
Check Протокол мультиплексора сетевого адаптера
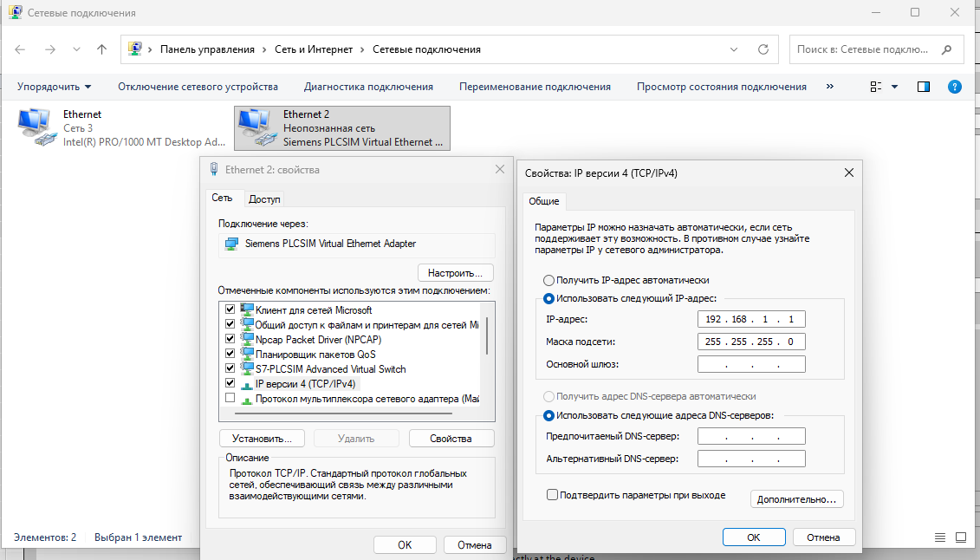[x=230, y=398]
